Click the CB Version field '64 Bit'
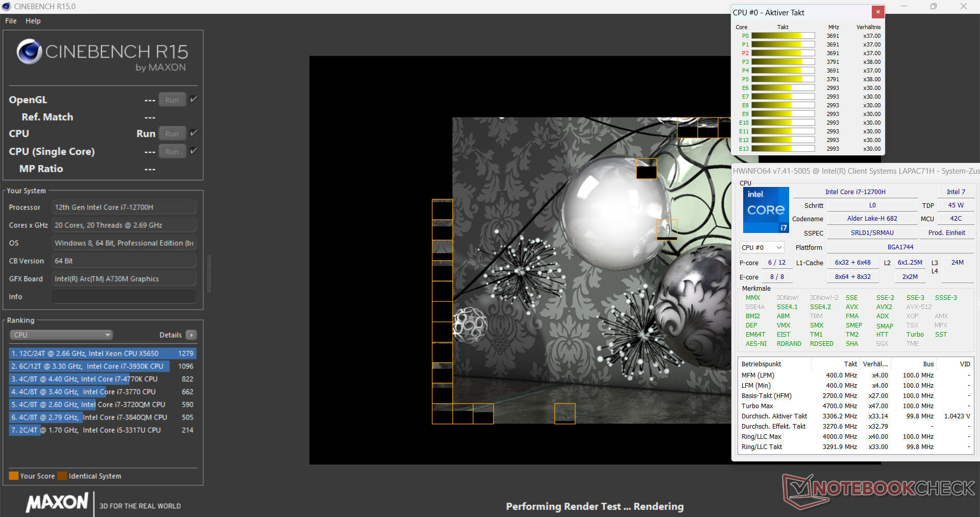 [x=124, y=261]
